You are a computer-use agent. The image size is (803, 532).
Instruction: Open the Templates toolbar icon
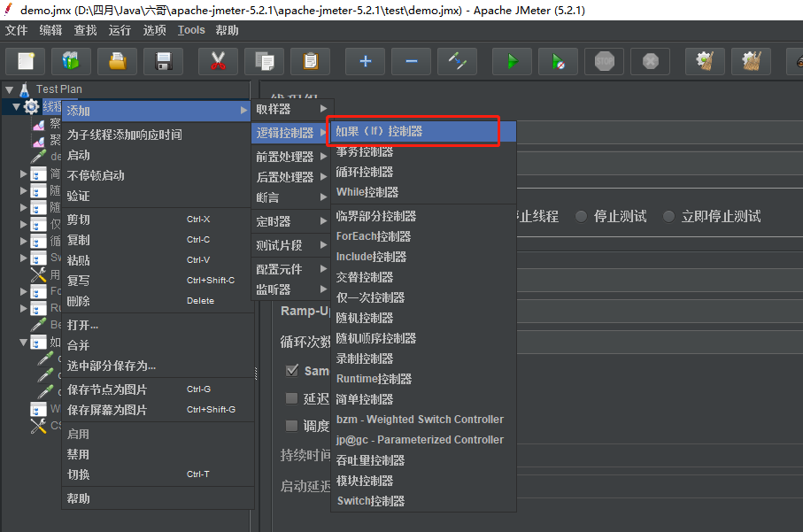pos(71,61)
